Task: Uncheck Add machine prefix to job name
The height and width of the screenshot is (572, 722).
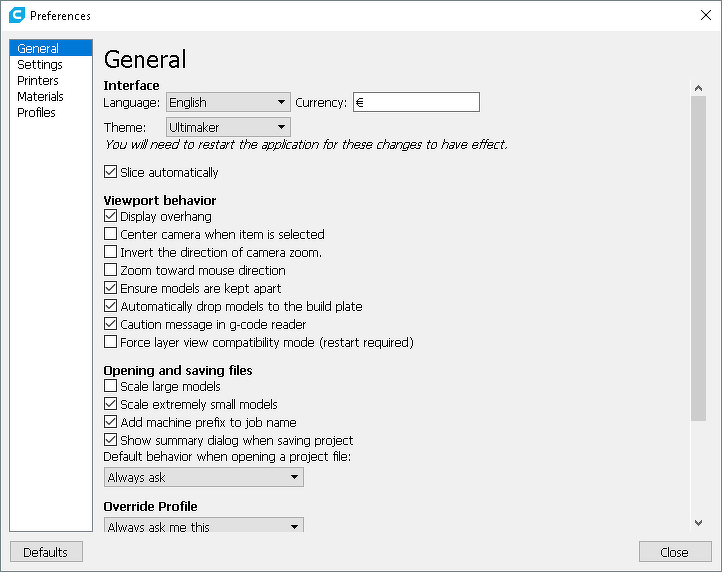Action: [x=110, y=423]
